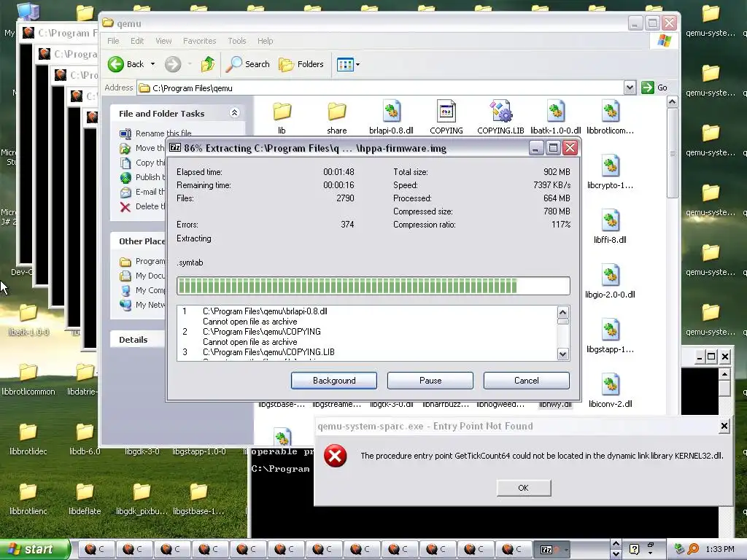Viewport: 747px width, 560px height.
Task: Close the Entry Point Not Found dialog
Action: click(724, 426)
